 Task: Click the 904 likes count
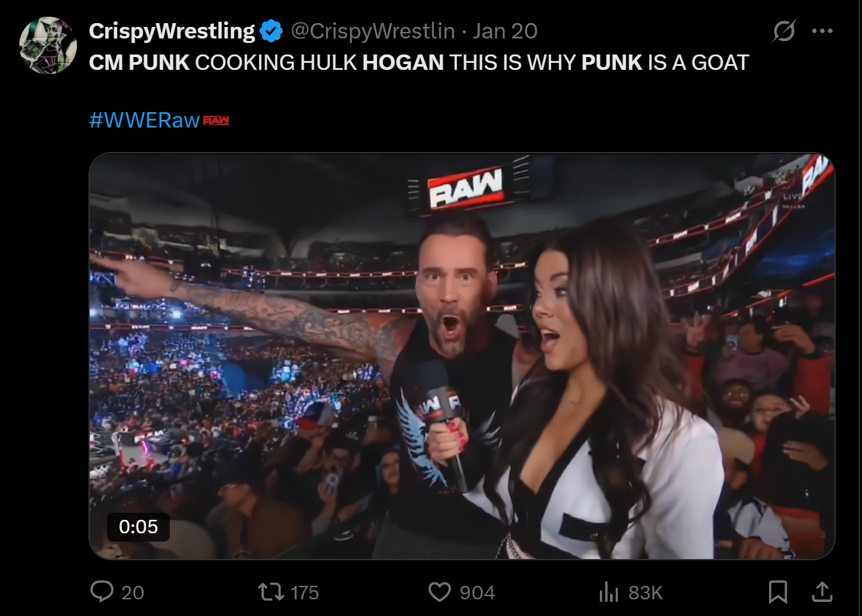(477, 593)
